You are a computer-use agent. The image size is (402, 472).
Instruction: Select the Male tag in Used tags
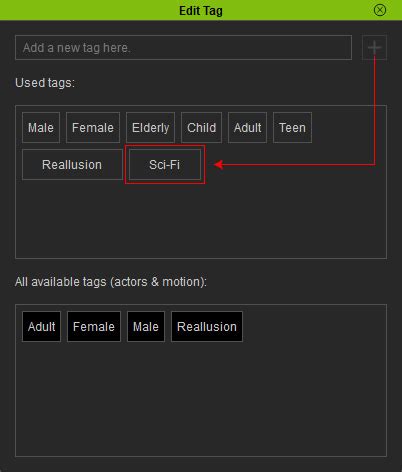point(41,128)
